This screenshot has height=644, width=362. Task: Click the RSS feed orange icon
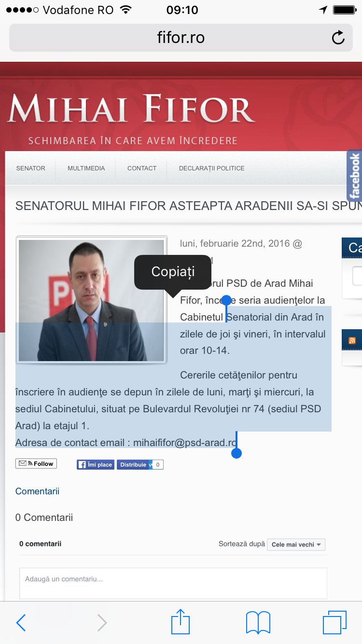[x=352, y=341]
